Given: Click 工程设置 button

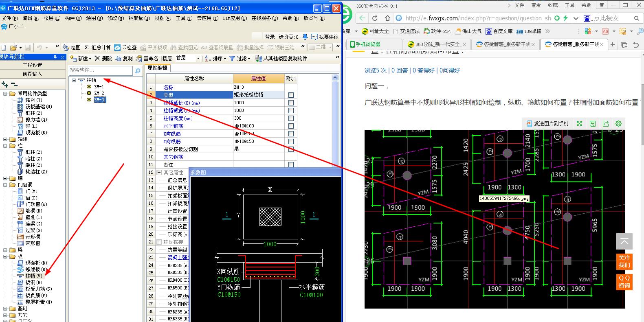Looking at the screenshot, I should [x=33, y=65].
